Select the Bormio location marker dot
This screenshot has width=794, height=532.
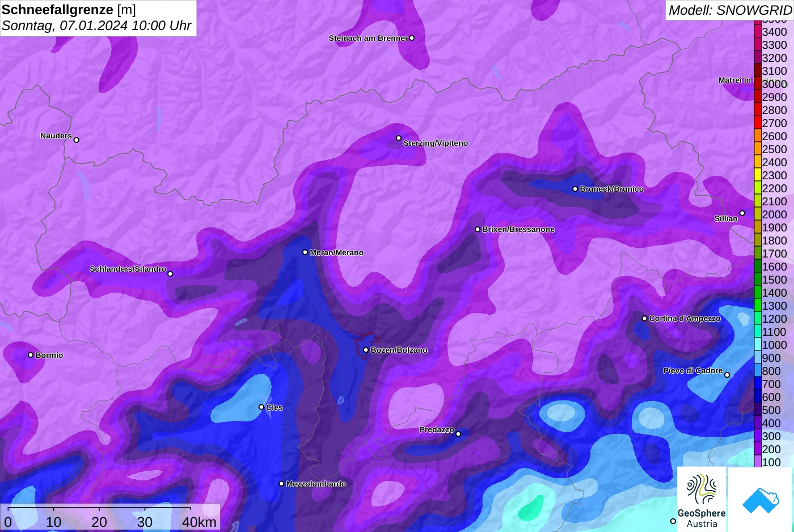click(x=31, y=355)
